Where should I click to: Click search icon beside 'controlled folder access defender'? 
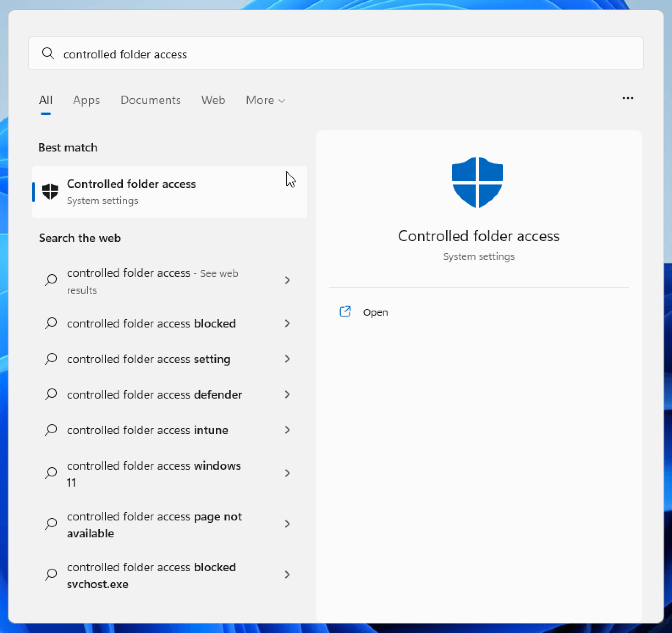[51, 394]
